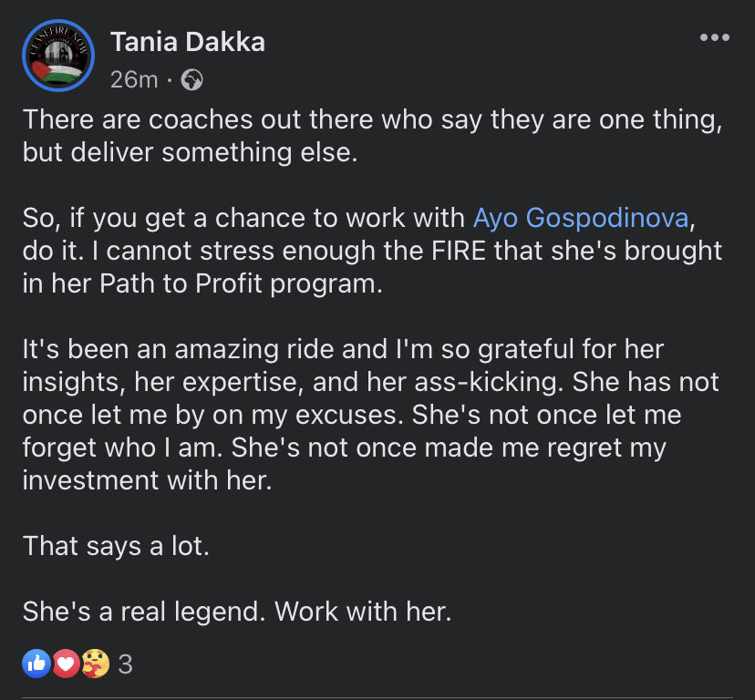Click the 26m post timestamp
Image resolution: width=755 pixels, height=700 pixels.
(133, 80)
